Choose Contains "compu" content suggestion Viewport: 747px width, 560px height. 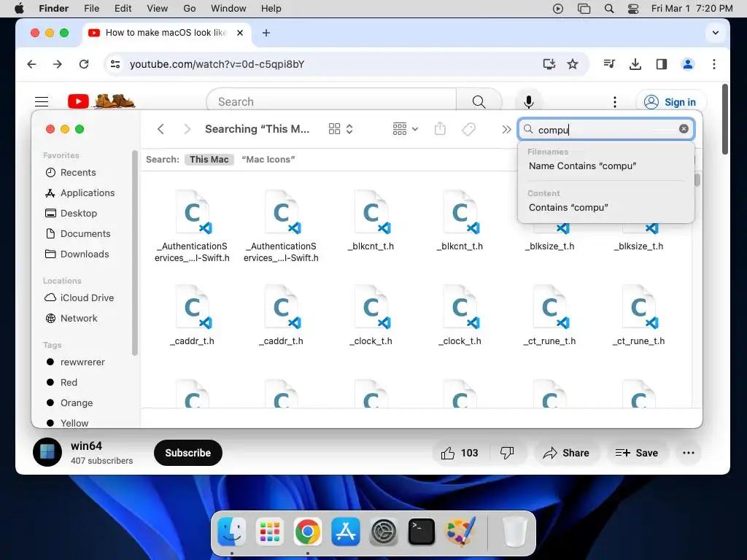click(x=568, y=207)
